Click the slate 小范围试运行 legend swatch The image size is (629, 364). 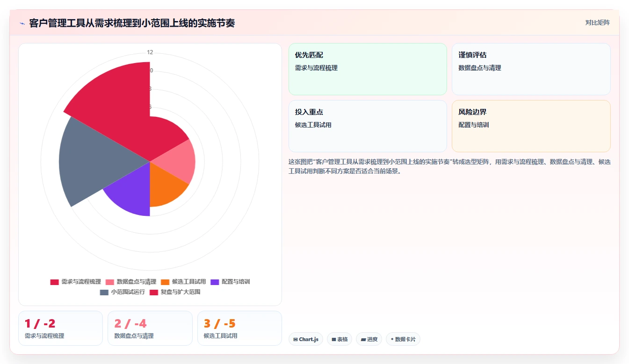tap(104, 292)
